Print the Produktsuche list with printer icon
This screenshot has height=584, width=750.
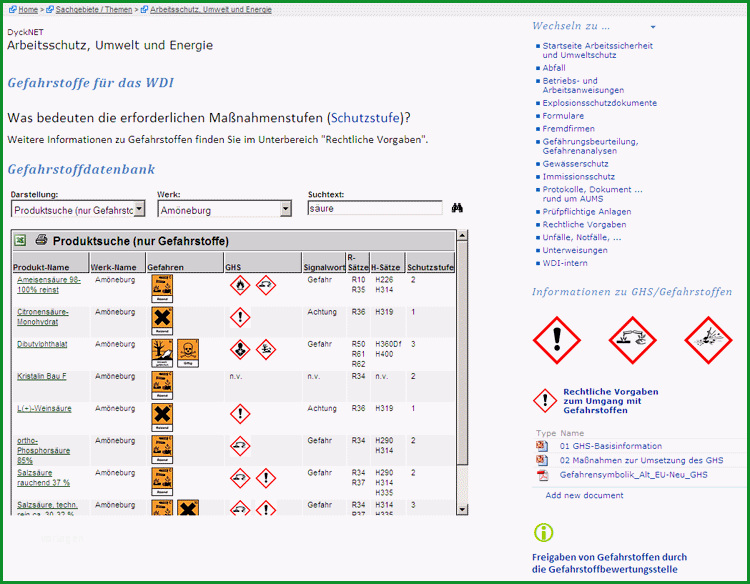tap(42, 240)
